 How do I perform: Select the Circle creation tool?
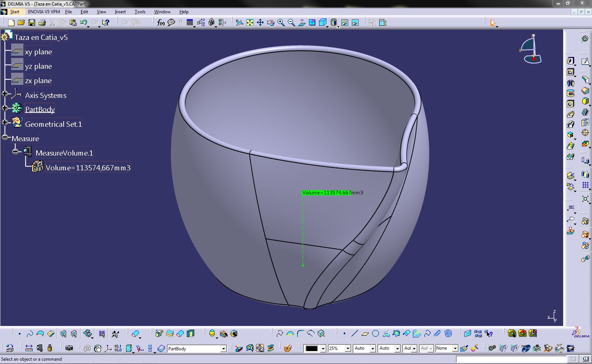[x=376, y=334]
